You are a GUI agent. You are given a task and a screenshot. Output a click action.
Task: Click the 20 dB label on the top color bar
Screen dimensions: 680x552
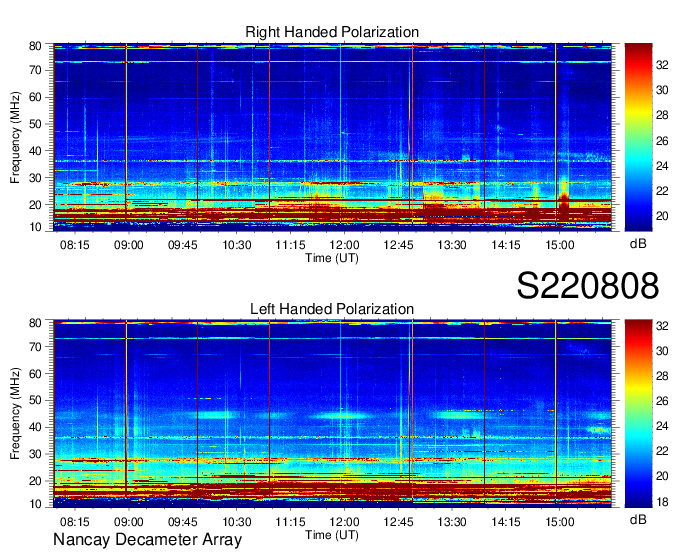662,216
